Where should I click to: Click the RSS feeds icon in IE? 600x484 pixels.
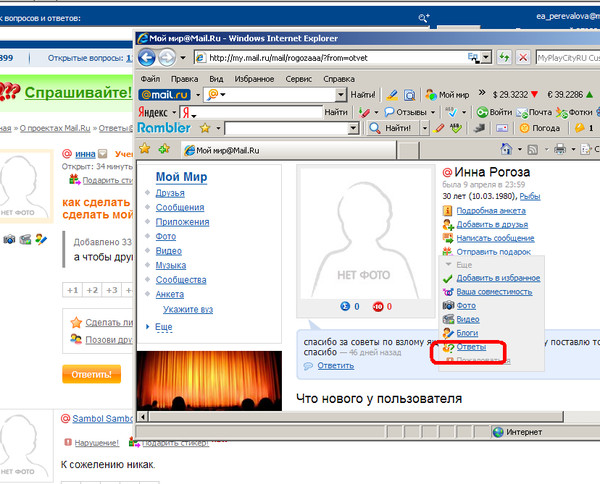(533, 149)
